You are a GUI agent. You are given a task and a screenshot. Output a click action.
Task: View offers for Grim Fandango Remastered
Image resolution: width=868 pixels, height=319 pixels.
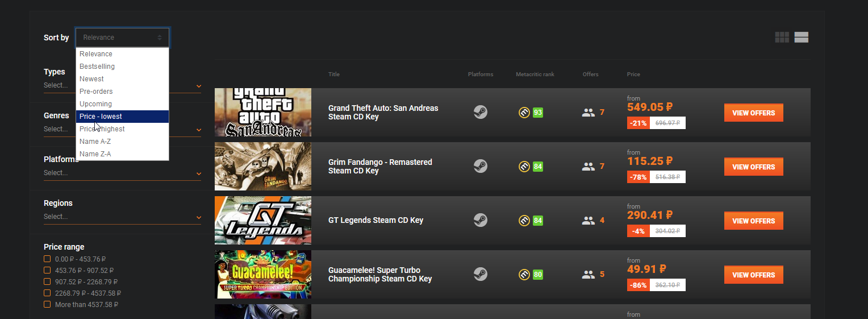click(753, 167)
